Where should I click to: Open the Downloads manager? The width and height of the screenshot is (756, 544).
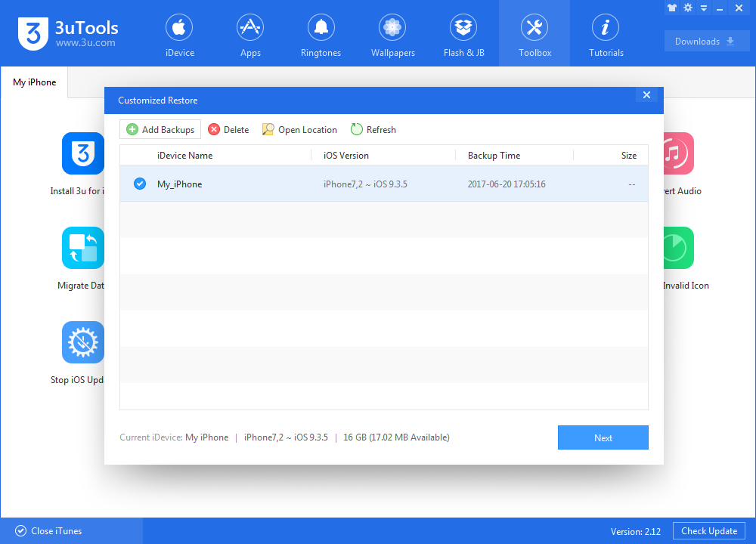tap(706, 42)
